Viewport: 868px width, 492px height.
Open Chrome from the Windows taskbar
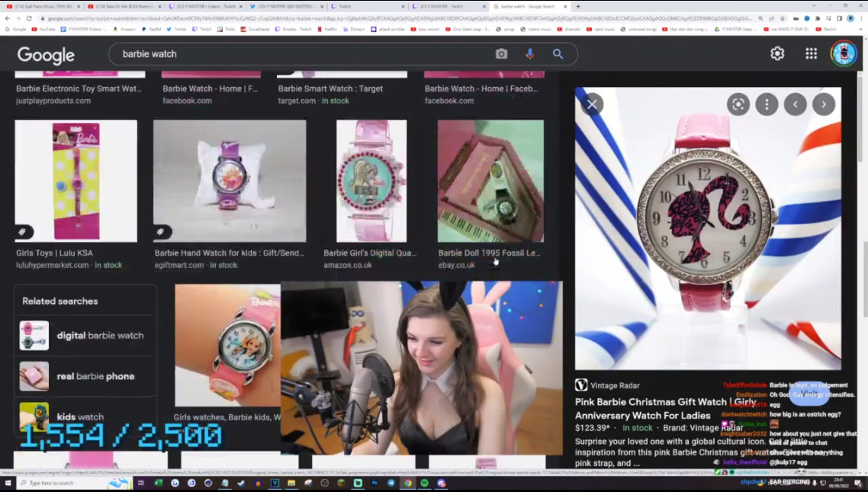[x=407, y=483]
